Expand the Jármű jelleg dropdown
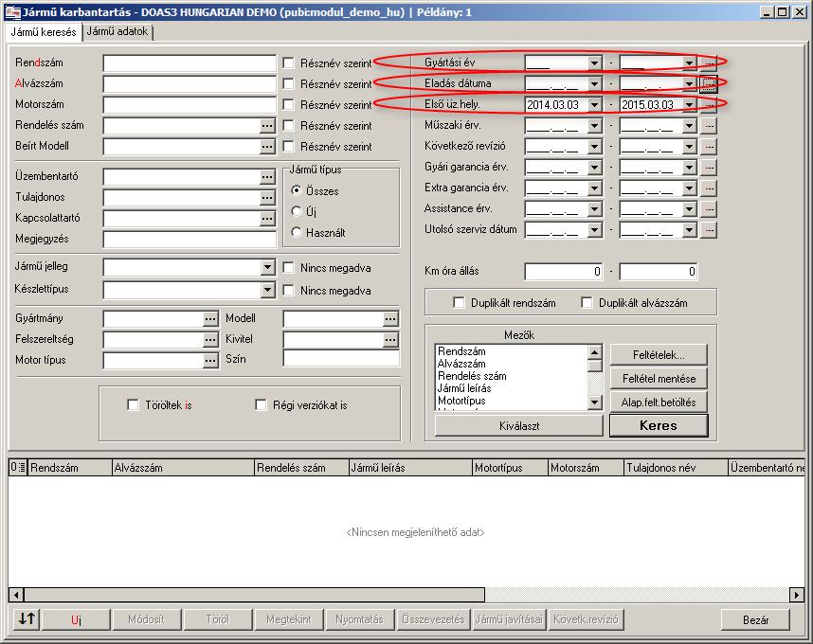Viewport: 813px width, 644px height. [x=267, y=267]
